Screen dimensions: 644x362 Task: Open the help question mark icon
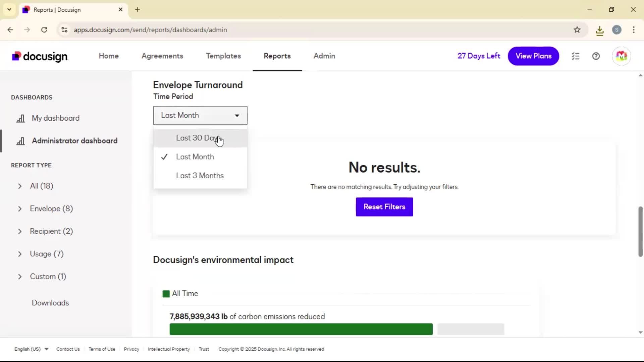(x=596, y=56)
